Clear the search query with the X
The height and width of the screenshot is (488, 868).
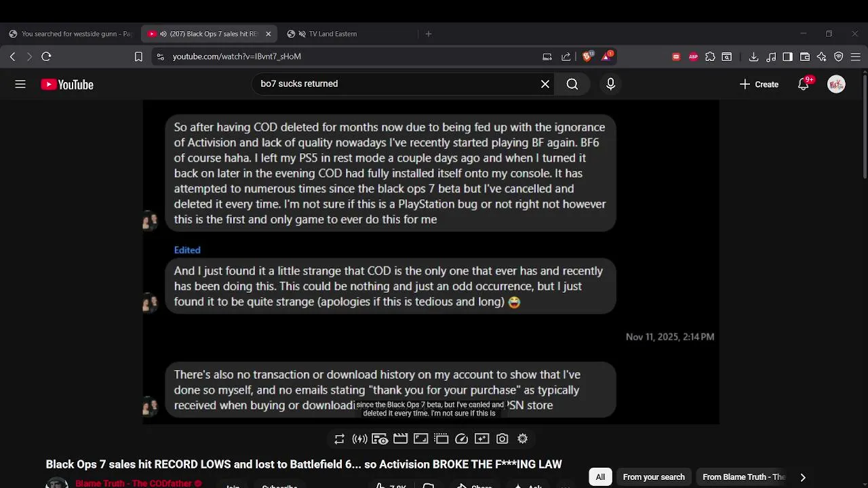click(x=545, y=84)
